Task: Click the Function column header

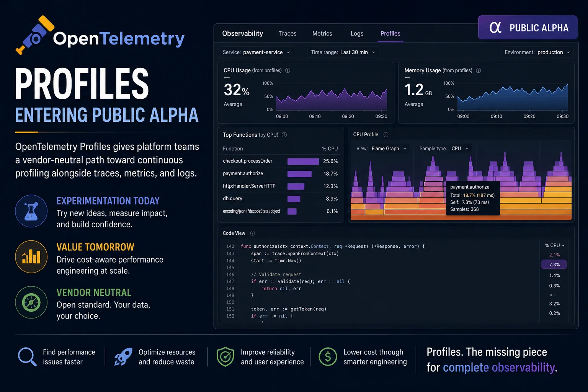Action: [233, 149]
